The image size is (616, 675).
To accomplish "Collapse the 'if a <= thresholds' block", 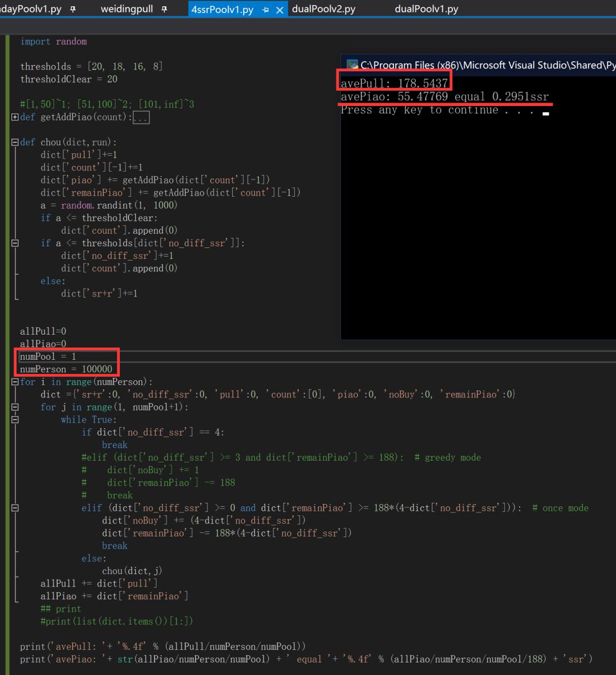I will coord(15,243).
